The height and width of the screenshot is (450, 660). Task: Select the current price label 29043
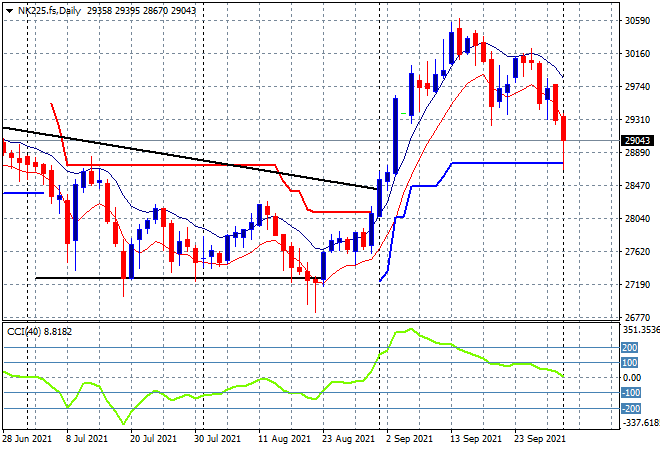637,141
